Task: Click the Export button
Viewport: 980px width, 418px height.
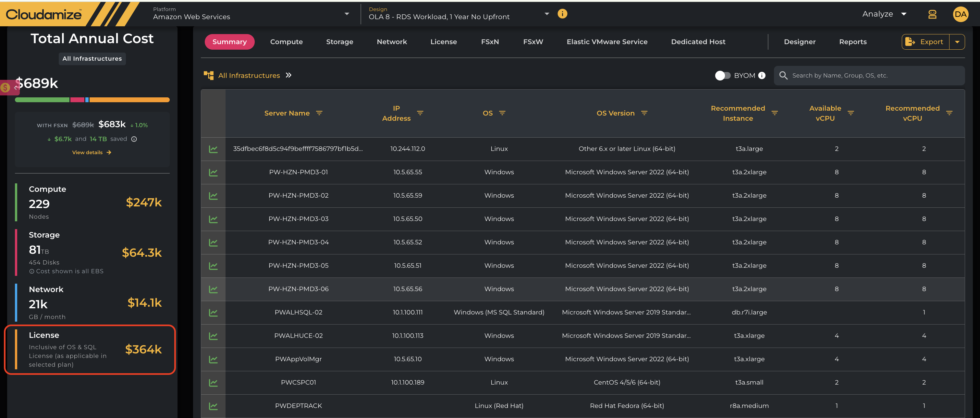Action: click(x=925, y=42)
